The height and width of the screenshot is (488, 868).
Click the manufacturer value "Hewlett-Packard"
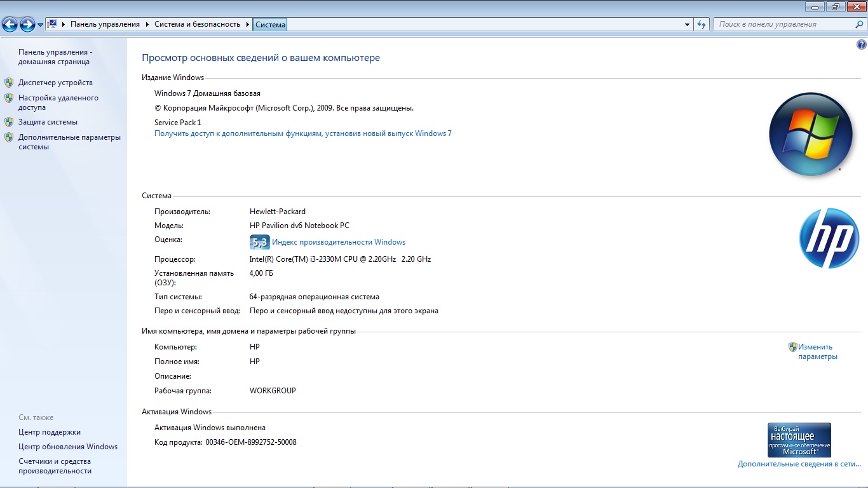tap(278, 212)
